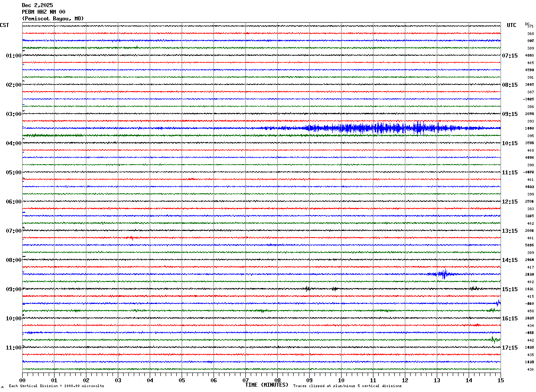536x392 pixels.
Task: Click the 17:15 UTC time label
Action: click(x=509, y=348)
